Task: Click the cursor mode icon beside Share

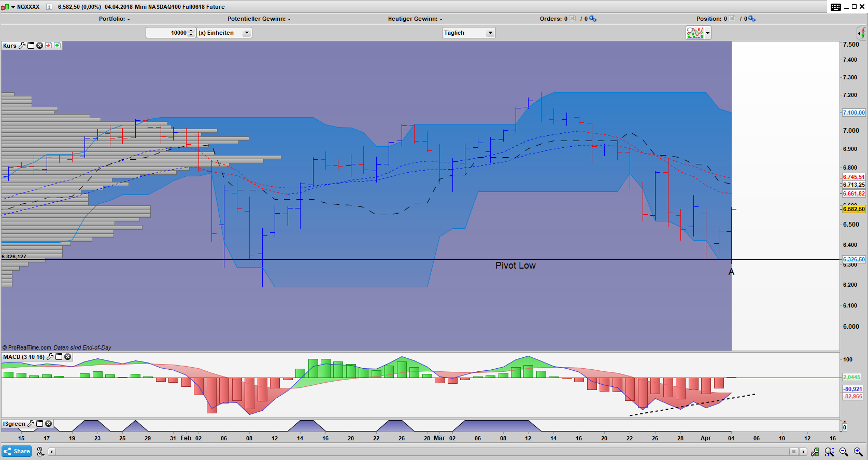Action: click(x=40, y=452)
